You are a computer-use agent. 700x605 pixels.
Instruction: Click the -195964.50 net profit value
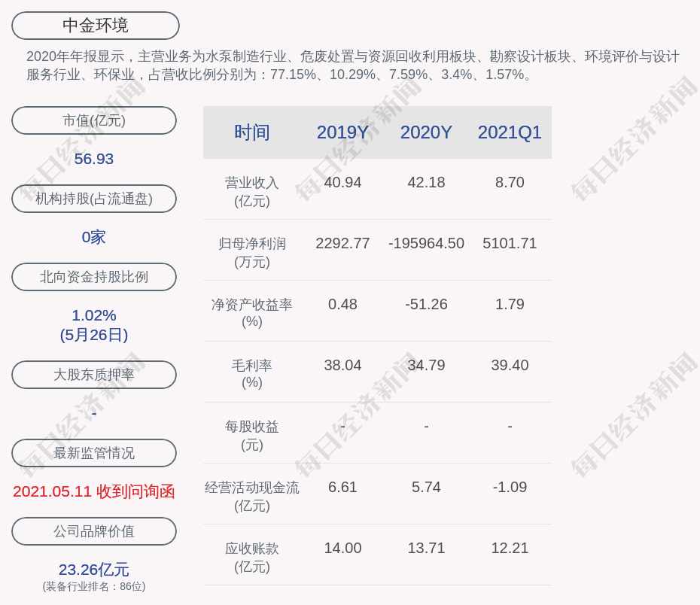point(426,244)
